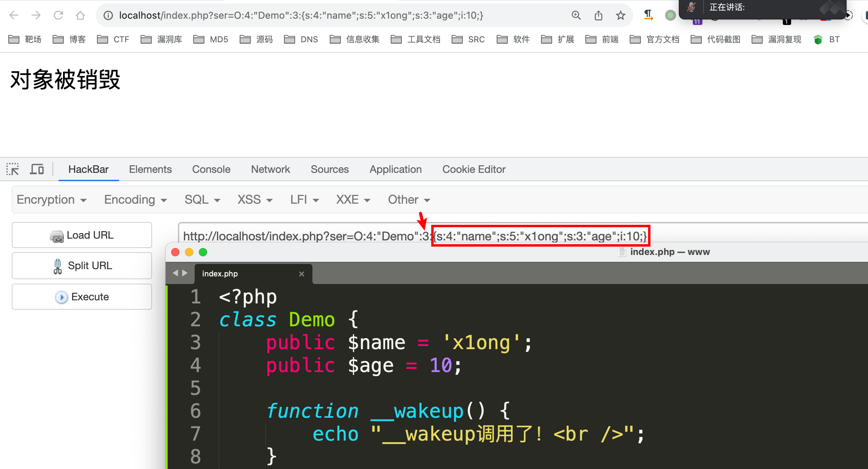This screenshot has height=469, width=868.
Task: Open the 工具文档 bookmark folder
Action: tap(416, 39)
